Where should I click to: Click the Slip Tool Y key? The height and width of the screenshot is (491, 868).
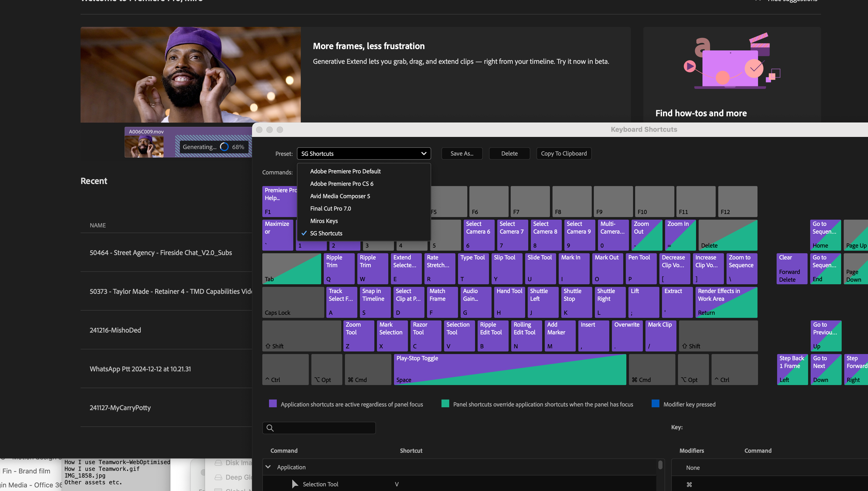point(507,269)
